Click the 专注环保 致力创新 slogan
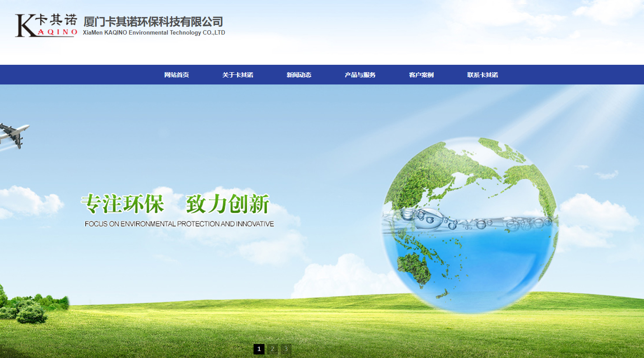 click(x=175, y=204)
